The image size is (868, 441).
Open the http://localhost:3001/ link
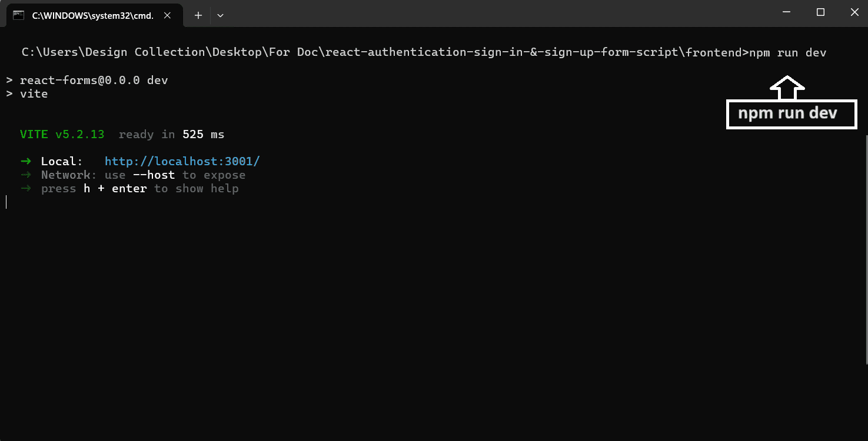coord(182,161)
